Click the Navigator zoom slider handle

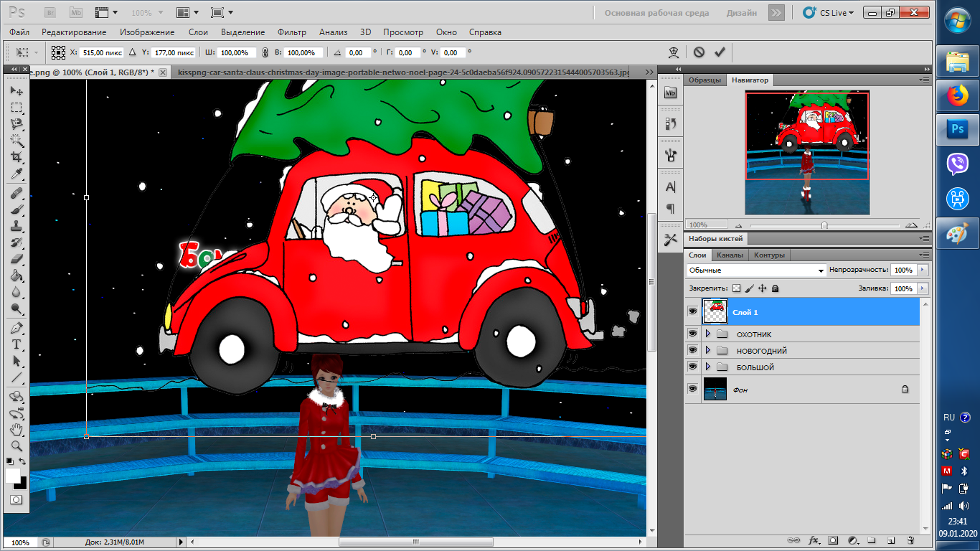coord(824,225)
